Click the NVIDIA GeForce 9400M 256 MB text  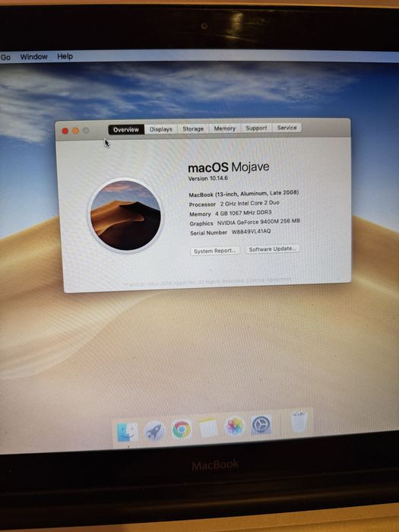pos(258,222)
